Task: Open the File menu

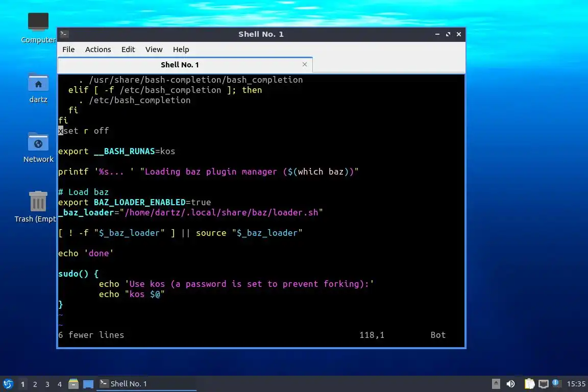Action: (x=68, y=50)
